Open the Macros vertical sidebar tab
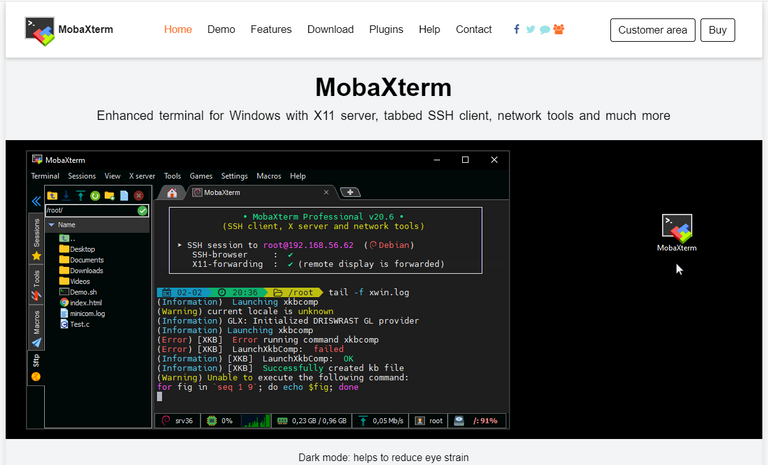This screenshot has width=768, height=465. coord(36,328)
